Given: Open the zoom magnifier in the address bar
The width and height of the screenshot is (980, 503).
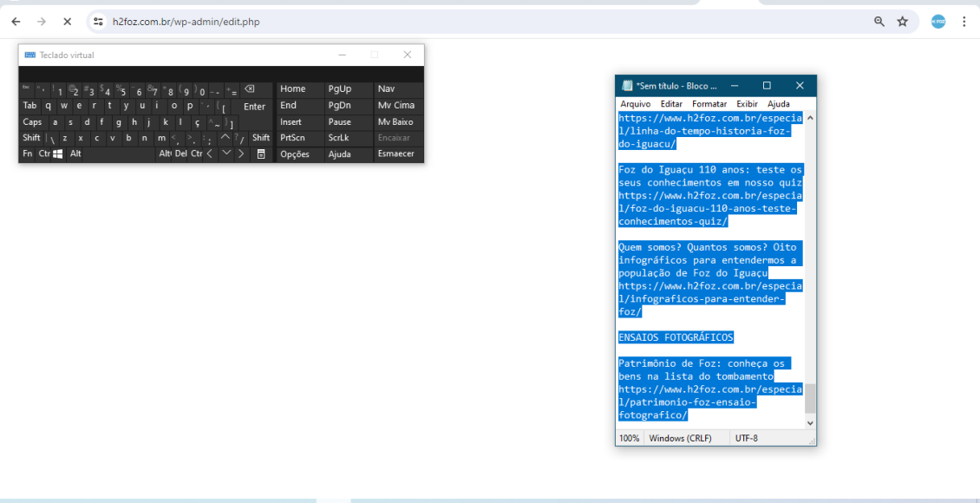Looking at the screenshot, I should [879, 22].
